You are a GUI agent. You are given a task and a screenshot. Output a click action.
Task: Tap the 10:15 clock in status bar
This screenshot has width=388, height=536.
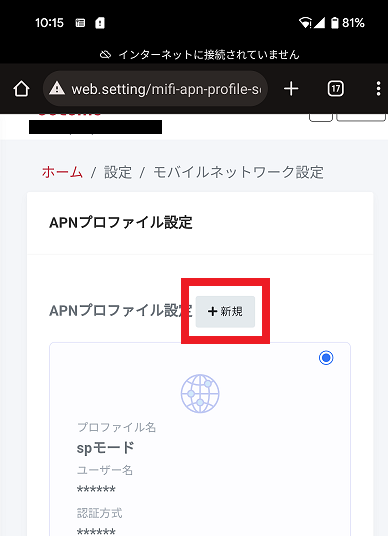(49, 23)
